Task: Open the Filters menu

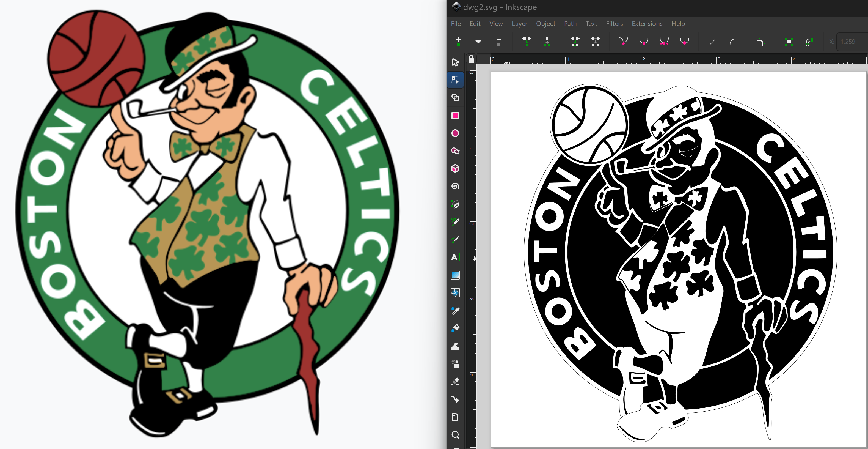Action: (614, 24)
